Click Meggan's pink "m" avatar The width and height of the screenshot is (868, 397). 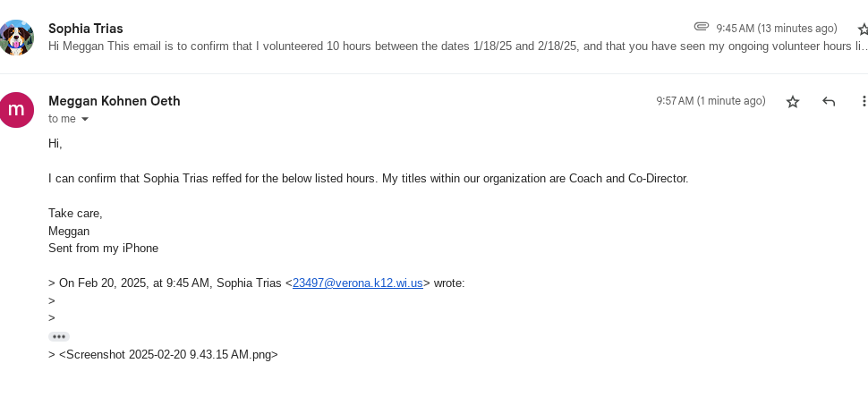[x=17, y=110]
